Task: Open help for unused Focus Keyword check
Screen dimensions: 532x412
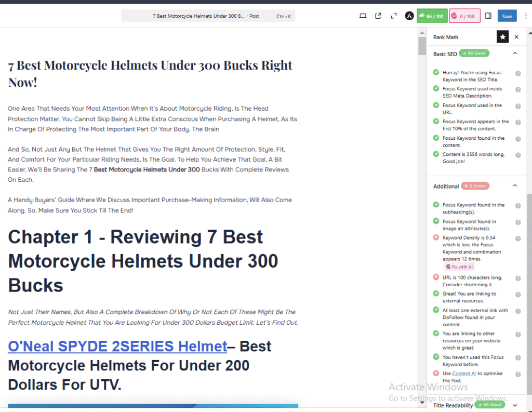Action: click(518, 357)
